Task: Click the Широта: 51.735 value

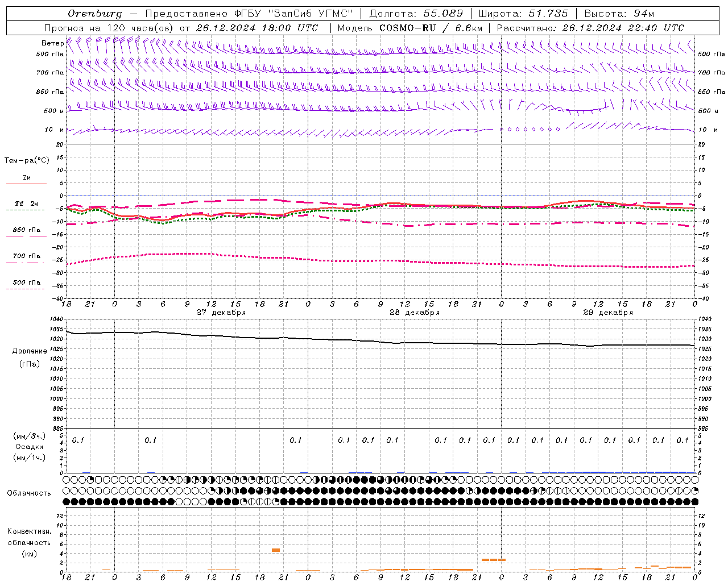Action: (524, 14)
